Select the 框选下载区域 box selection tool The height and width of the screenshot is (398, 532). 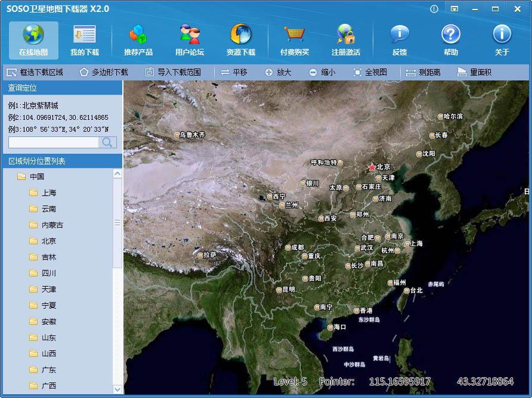point(35,72)
